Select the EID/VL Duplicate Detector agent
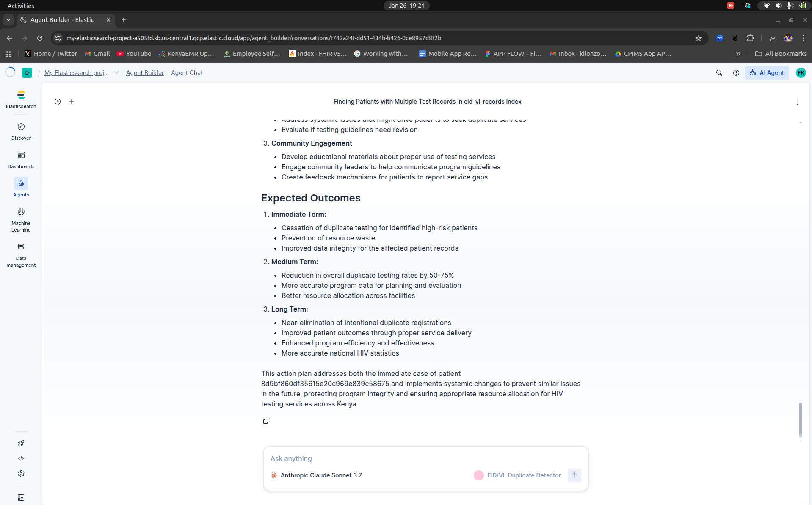Image resolution: width=812 pixels, height=505 pixels. (517, 475)
